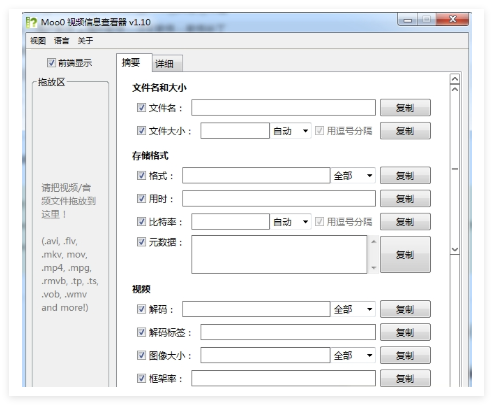Image resolution: width=493 pixels, height=405 pixels.
Task: Copy the 文件名 value with 复制 button
Action: [405, 108]
